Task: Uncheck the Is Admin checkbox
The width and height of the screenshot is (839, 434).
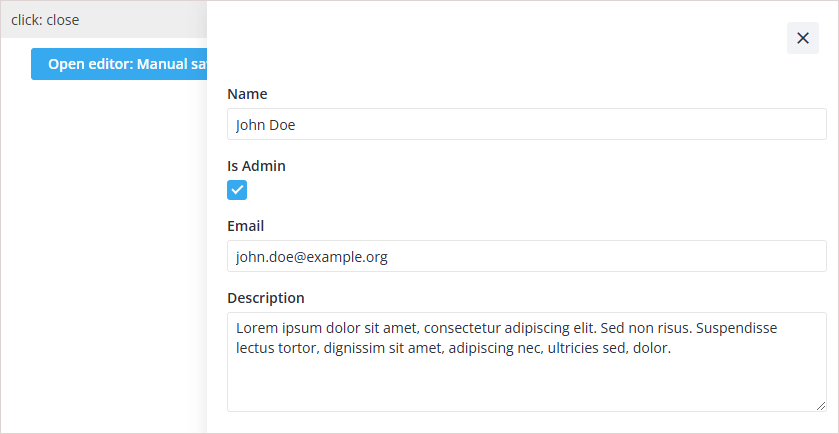Action: pyautogui.click(x=237, y=190)
